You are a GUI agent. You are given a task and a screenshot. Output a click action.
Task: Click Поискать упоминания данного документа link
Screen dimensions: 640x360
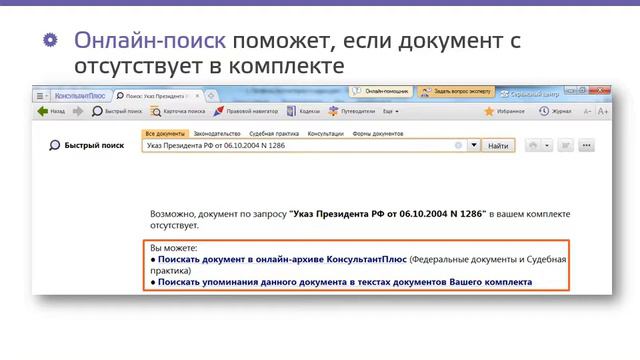pyautogui.click(x=345, y=282)
